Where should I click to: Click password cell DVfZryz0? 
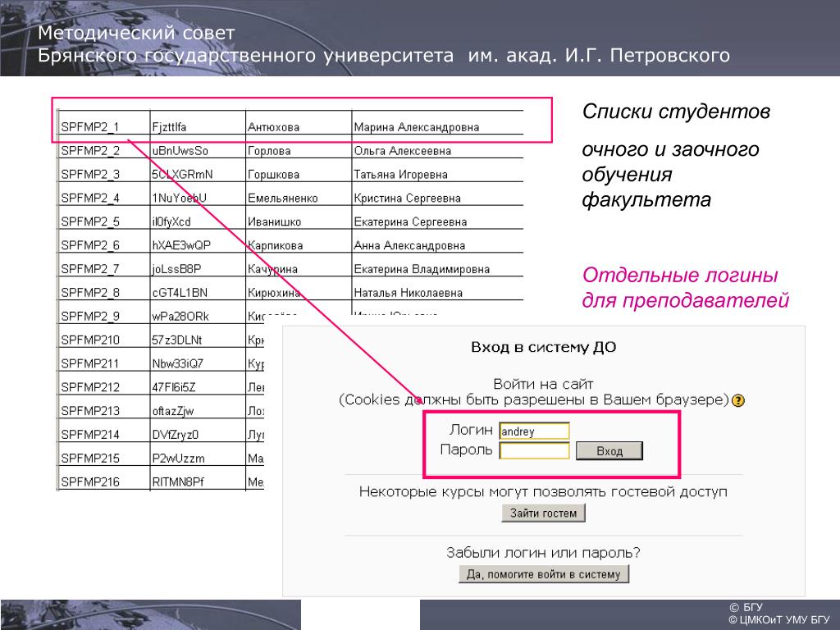197,430
